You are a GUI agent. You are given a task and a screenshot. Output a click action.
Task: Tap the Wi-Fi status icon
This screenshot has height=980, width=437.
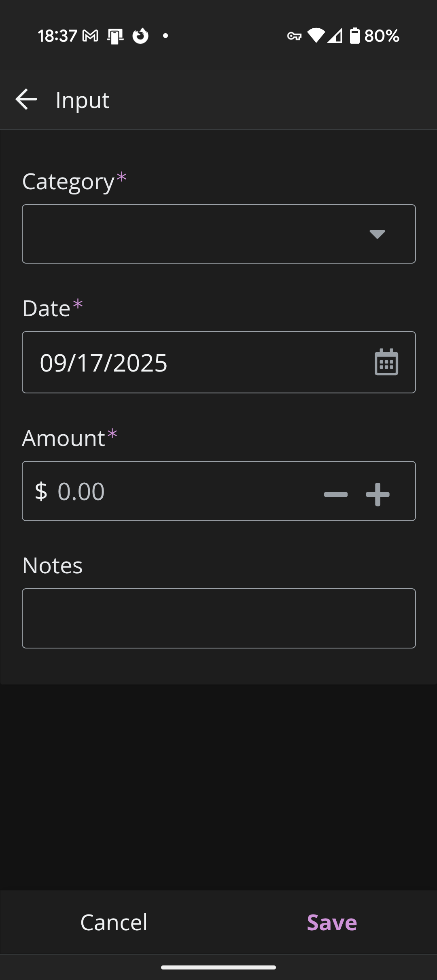pyautogui.click(x=316, y=36)
